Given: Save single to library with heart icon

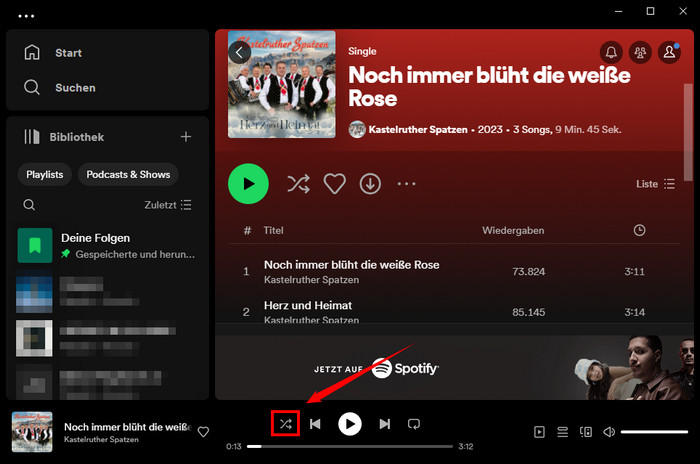Looking at the screenshot, I should tap(334, 184).
